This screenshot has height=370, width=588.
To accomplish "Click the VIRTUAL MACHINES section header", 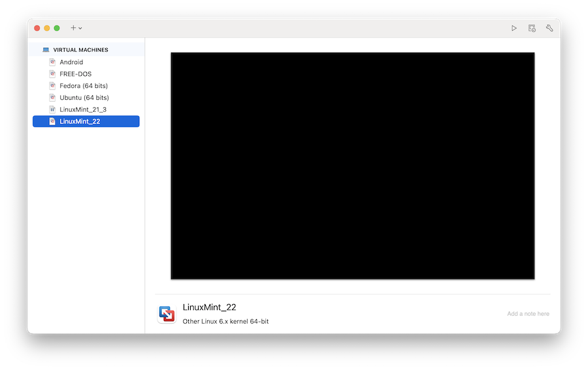I will click(81, 50).
